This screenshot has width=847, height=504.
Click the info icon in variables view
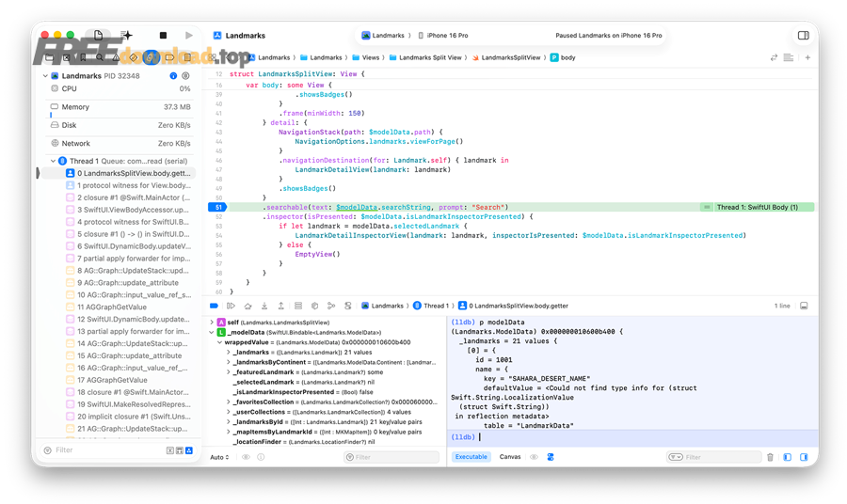pos(261,457)
